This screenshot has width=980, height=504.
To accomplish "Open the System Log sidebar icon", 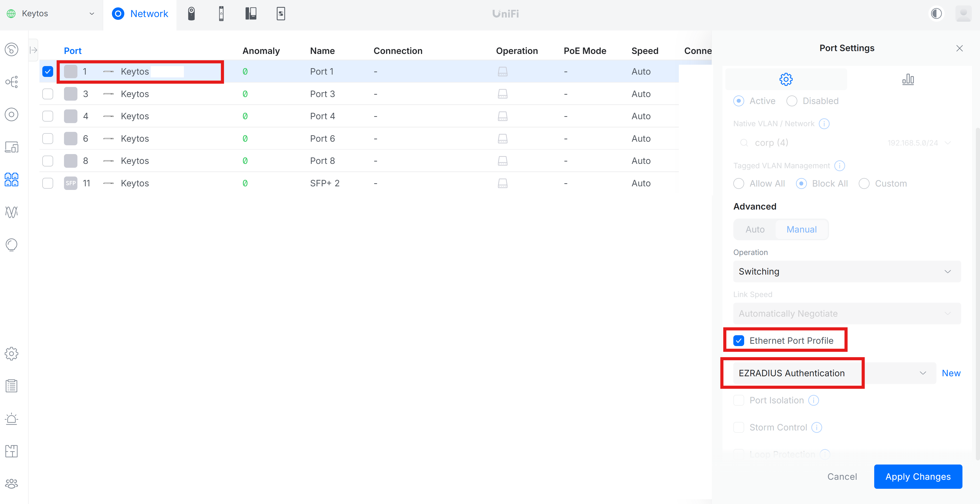I will point(11,386).
